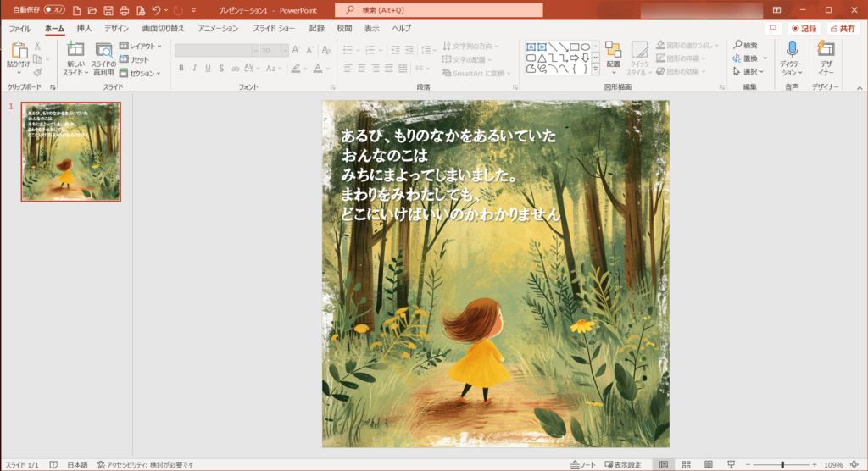Expand the Layout (レイアウト) dropdown

pyautogui.click(x=141, y=46)
